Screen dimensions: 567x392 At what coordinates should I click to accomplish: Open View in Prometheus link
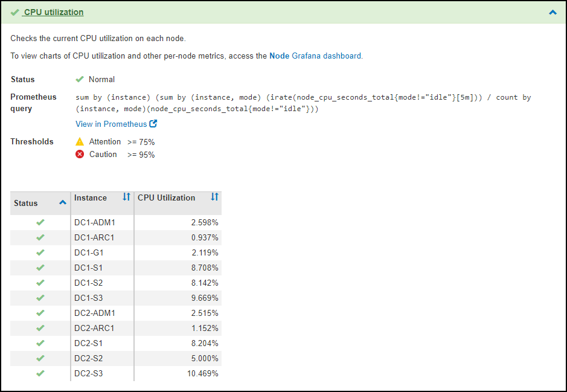click(111, 124)
